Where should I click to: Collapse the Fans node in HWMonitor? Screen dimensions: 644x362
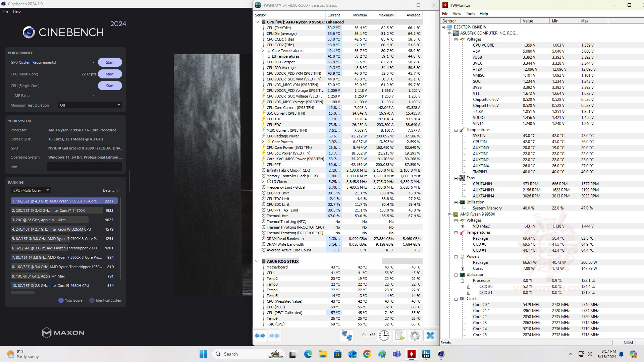click(456, 178)
